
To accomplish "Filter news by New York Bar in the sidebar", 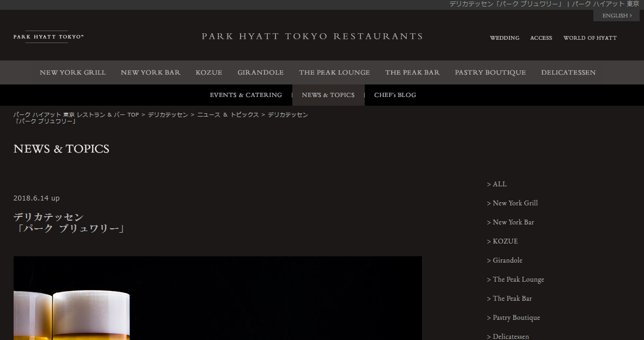I will point(510,222).
